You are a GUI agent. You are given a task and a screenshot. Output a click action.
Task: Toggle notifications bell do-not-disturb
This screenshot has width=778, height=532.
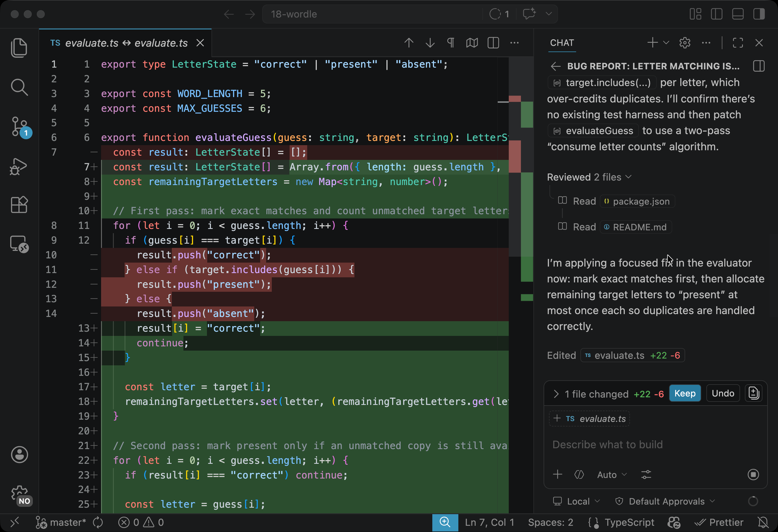pos(763,522)
